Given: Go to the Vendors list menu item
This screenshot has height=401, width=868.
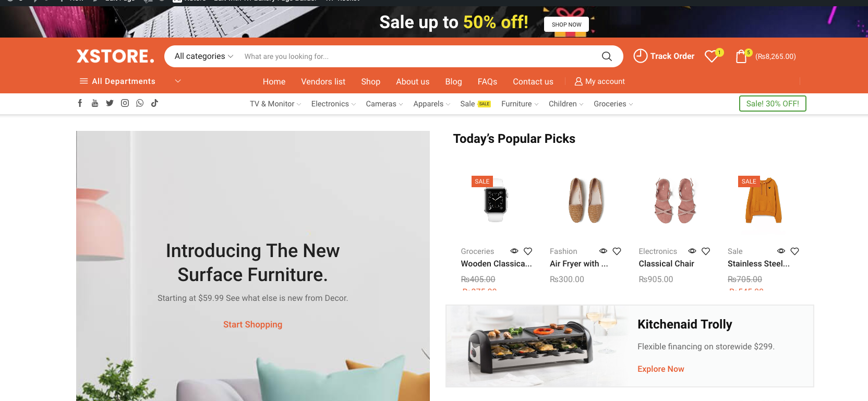Looking at the screenshot, I should tap(323, 81).
